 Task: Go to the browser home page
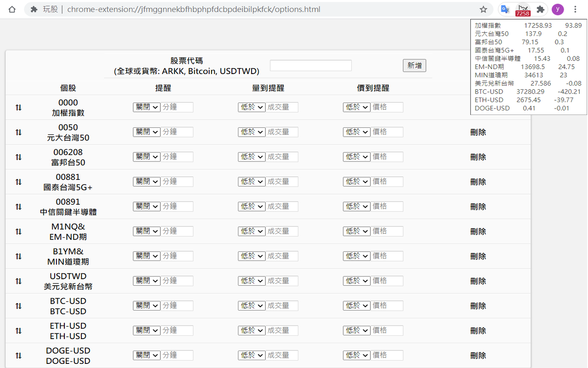[x=12, y=9]
